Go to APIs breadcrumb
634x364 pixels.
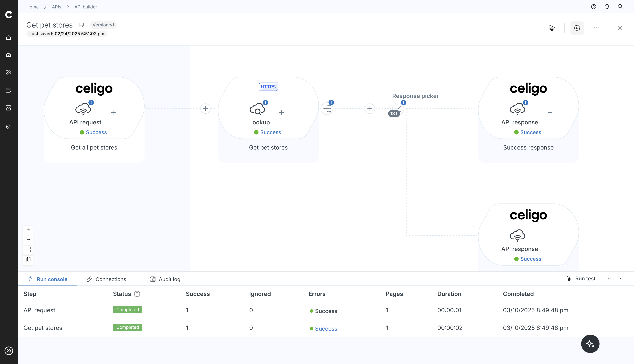[x=57, y=7]
